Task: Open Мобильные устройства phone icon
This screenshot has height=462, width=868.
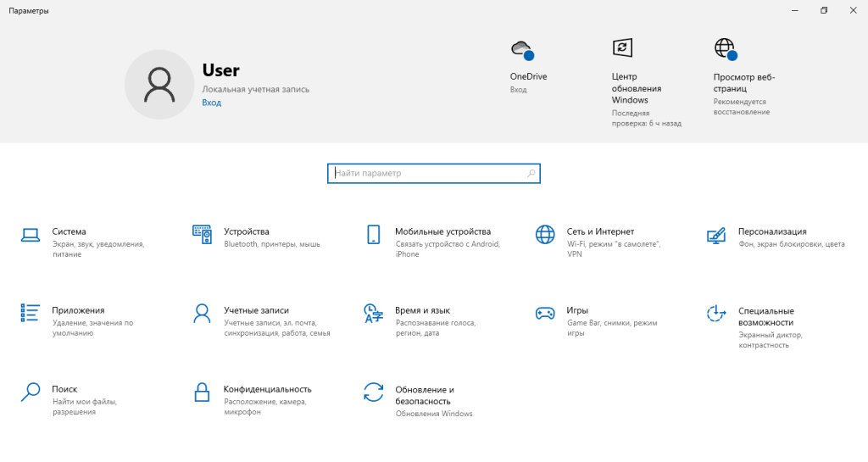Action: [x=373, y=235]
